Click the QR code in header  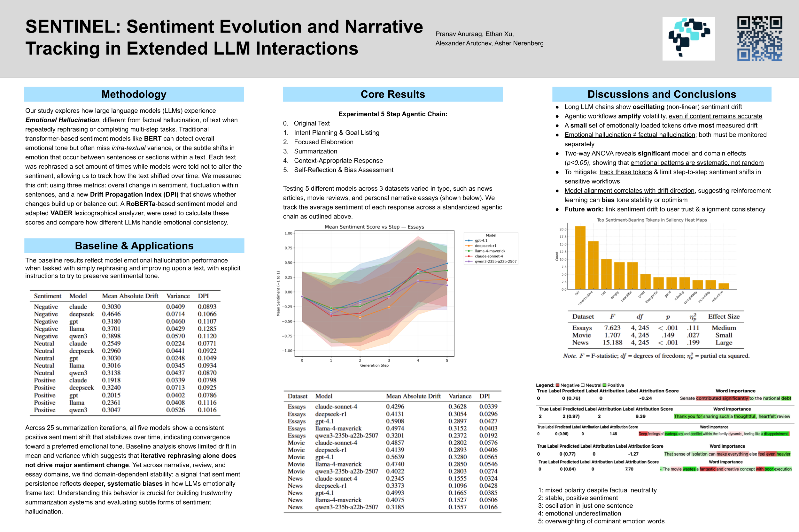click(x=760, y=39)
